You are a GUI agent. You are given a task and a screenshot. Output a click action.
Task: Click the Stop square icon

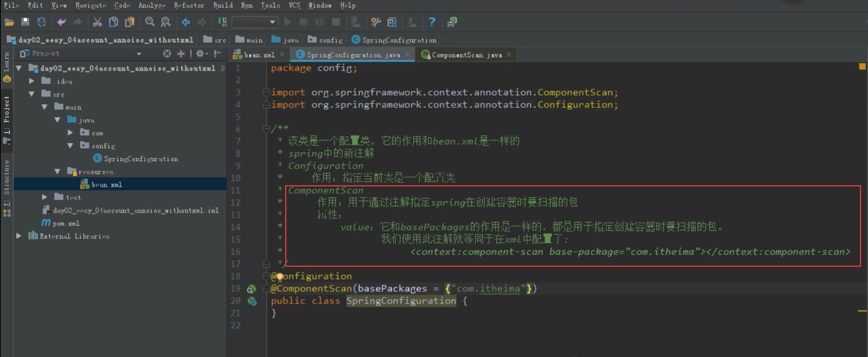tap(336, 22)
